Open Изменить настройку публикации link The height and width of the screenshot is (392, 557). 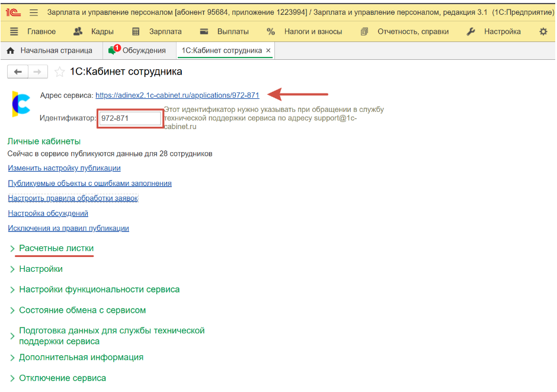coord(65,168)
